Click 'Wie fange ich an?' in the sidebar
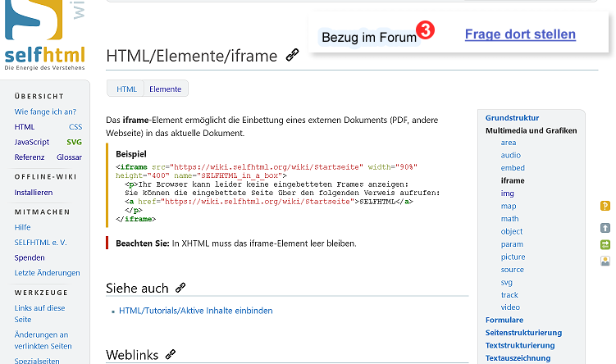The height and width of the screenshot is (364, 616). click(45, 111)
